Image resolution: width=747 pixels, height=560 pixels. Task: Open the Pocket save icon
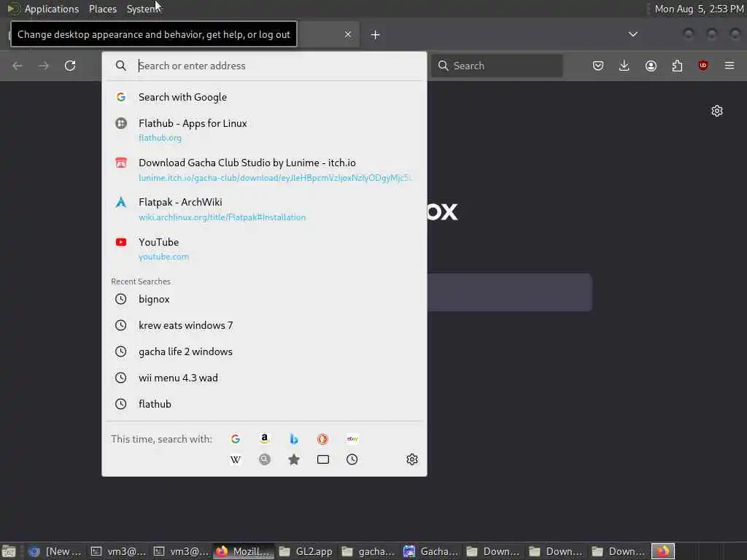click(598, 66)
